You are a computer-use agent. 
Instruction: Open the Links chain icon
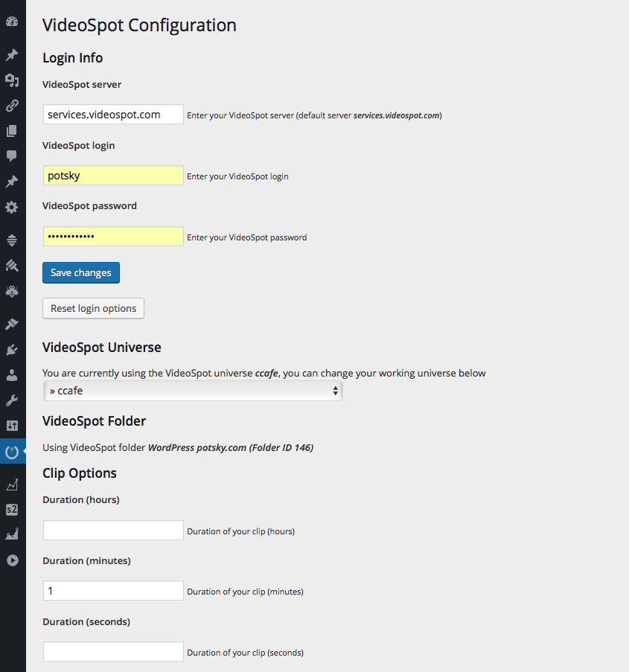[x=12, y=106]
